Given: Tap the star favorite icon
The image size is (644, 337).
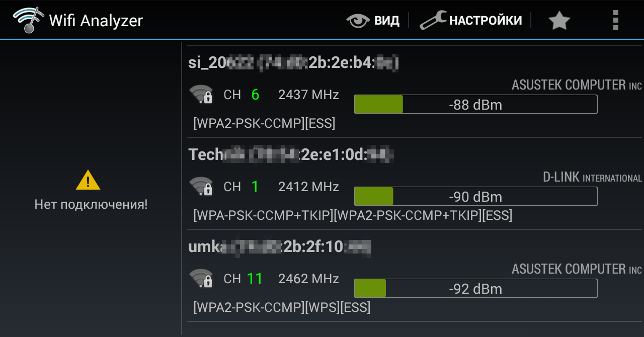Looking at the screenshot, I should [x=559, y=21].
